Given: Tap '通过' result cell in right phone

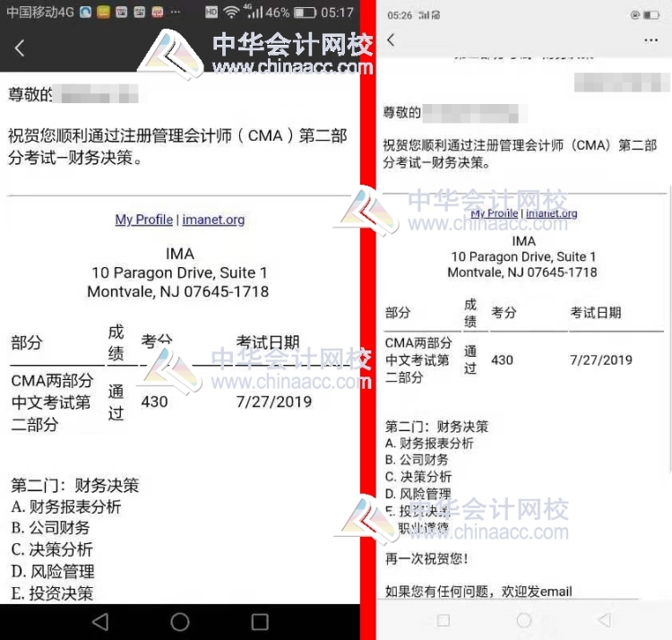Looking at the screenshot, I should point(470,359).
